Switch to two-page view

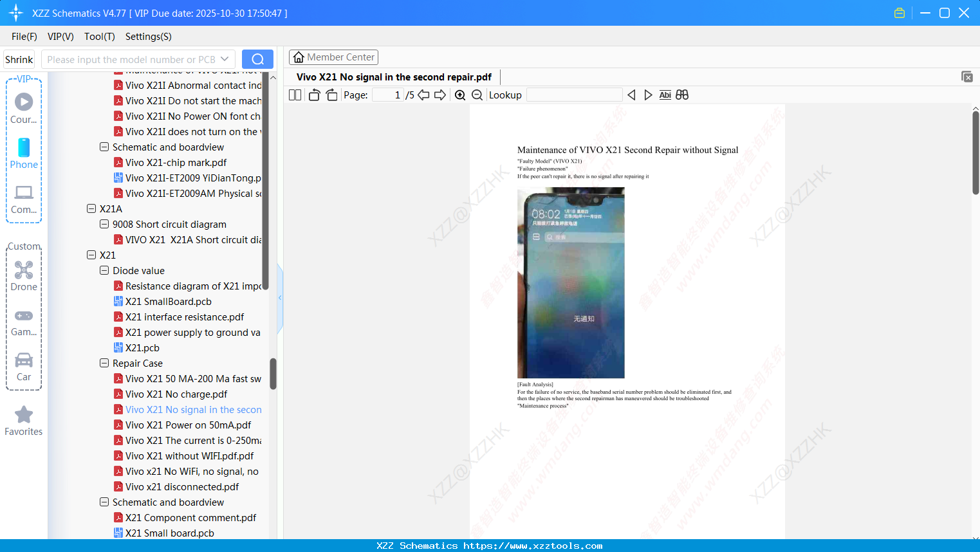(294, 95)
